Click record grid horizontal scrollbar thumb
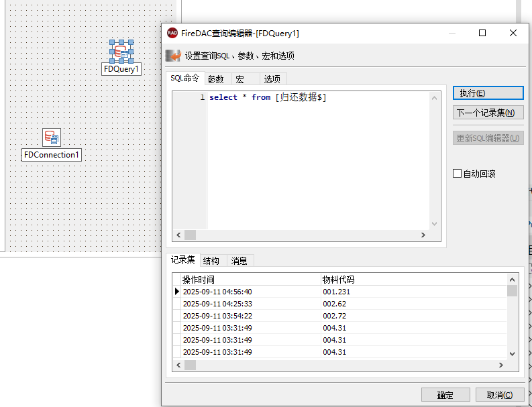Image resolution: width=532 pixels, height=407 pixels. pyautogui.click(x=190, y=365)
